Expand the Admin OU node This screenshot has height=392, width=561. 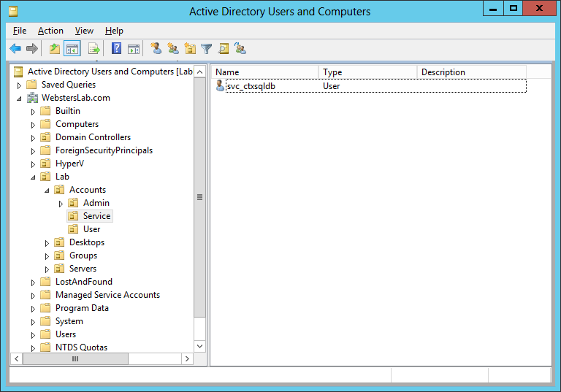click(x=61, y=204)
